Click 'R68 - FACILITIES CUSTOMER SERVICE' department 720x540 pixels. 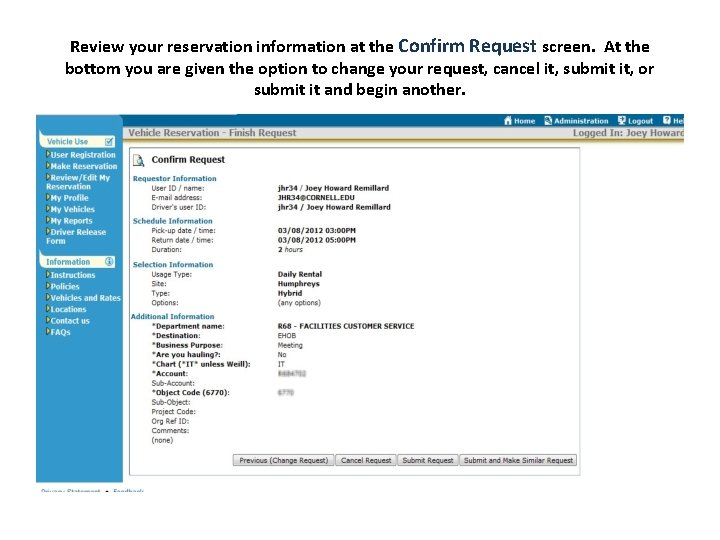point(346,326)
